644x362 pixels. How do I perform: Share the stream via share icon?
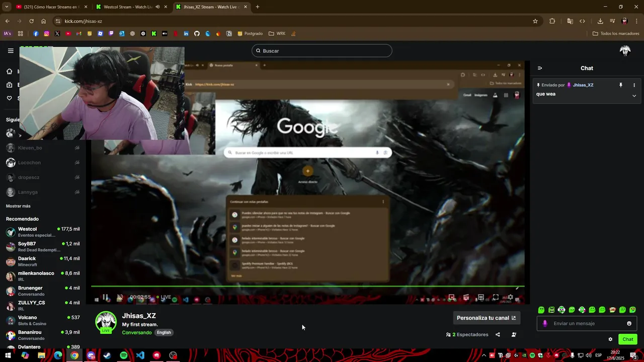498,334
